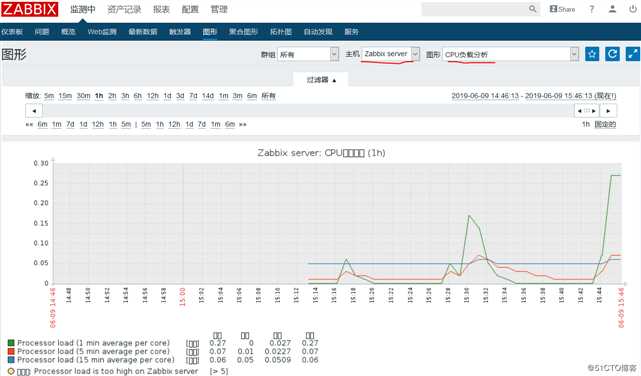Click the ZABBIX logo
The height and width of the screenshot is (376, 641).
pyautogui.click(x=29, y=9)
